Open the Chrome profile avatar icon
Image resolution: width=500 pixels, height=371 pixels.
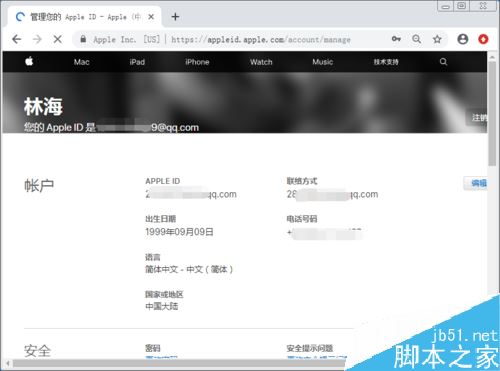click(463, 39)
